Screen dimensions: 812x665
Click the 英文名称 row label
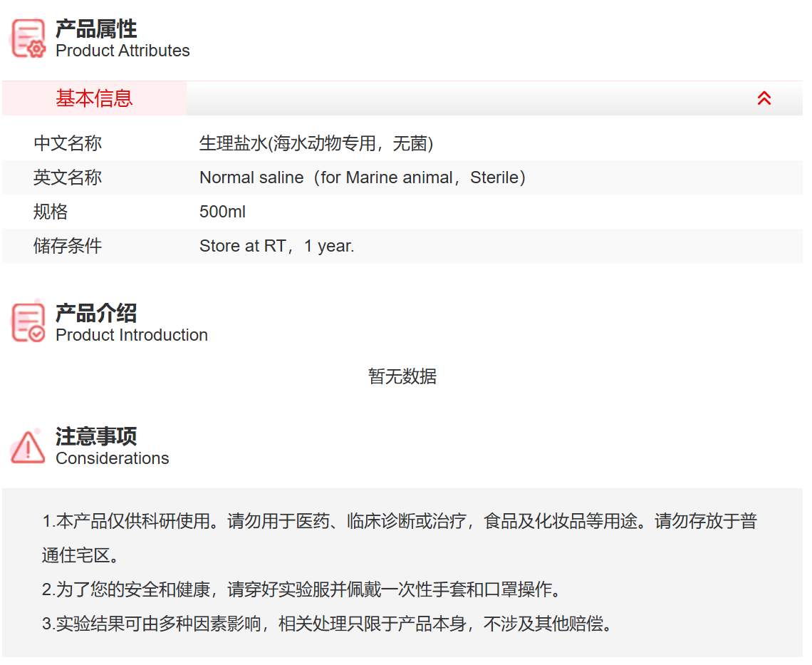[x=68, y=177]
